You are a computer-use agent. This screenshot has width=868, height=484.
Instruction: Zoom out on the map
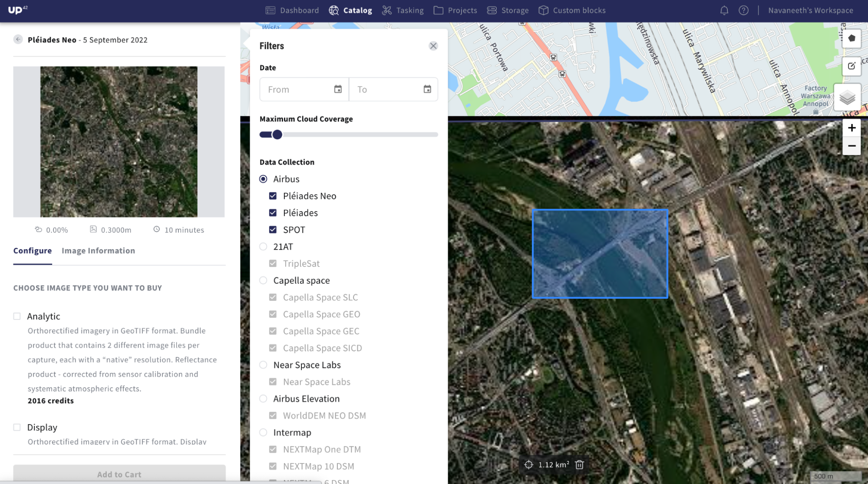click(x=851, y=146)
